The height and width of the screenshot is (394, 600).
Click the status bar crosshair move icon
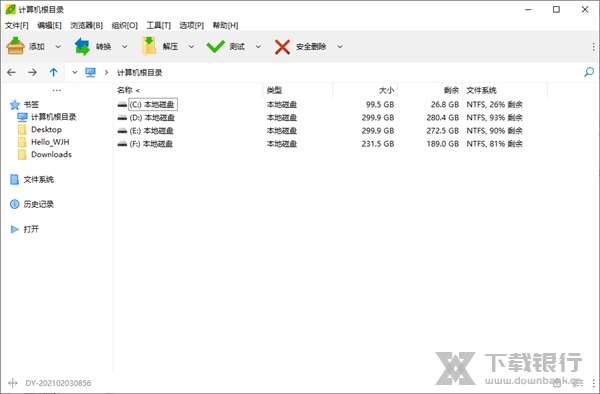[x=13, y=383]
